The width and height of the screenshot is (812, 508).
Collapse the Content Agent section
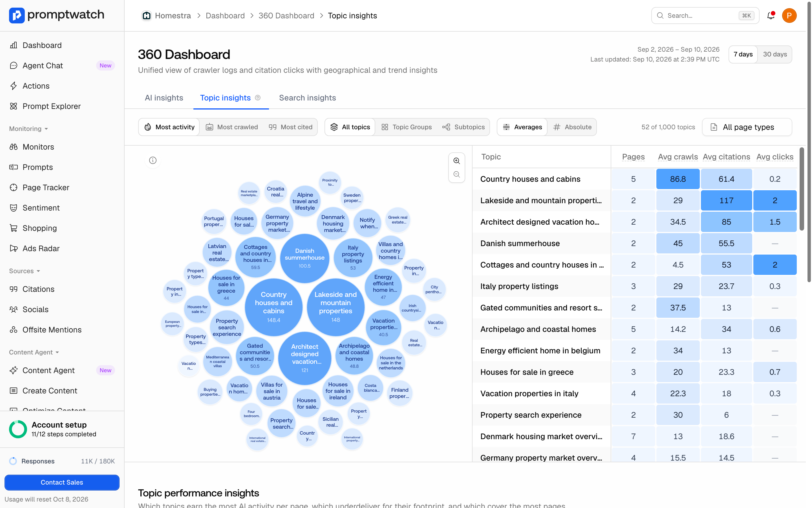pos(34,352)
